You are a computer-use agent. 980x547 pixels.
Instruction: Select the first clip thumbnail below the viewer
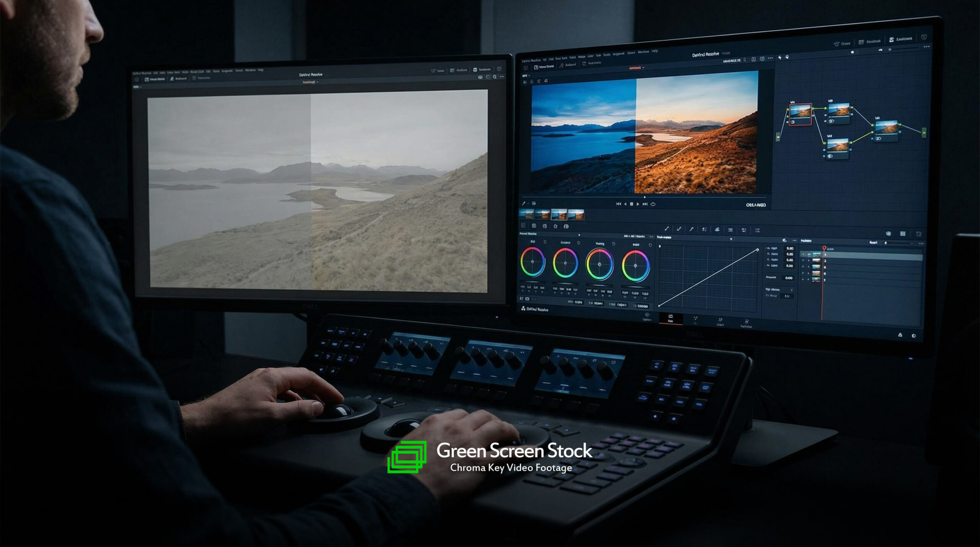526,214
